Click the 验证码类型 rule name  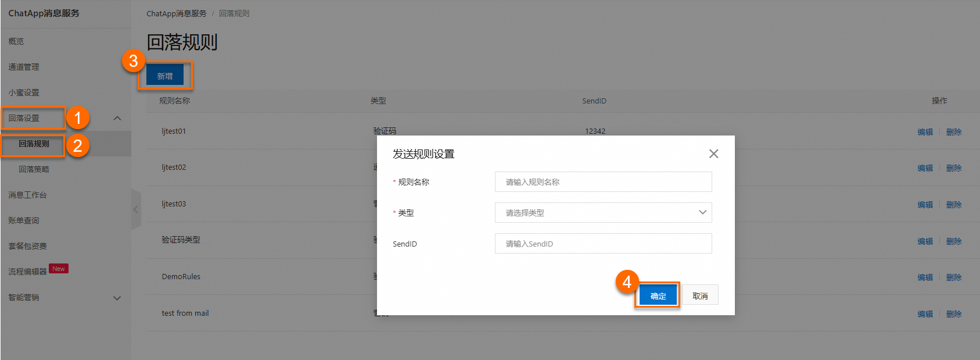click(181, 240)
